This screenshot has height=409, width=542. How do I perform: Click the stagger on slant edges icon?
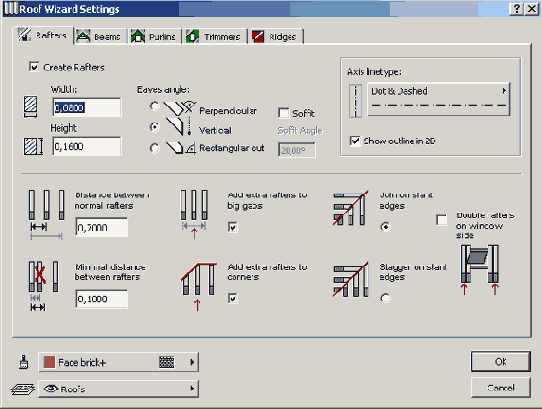(x=350, y=279)
